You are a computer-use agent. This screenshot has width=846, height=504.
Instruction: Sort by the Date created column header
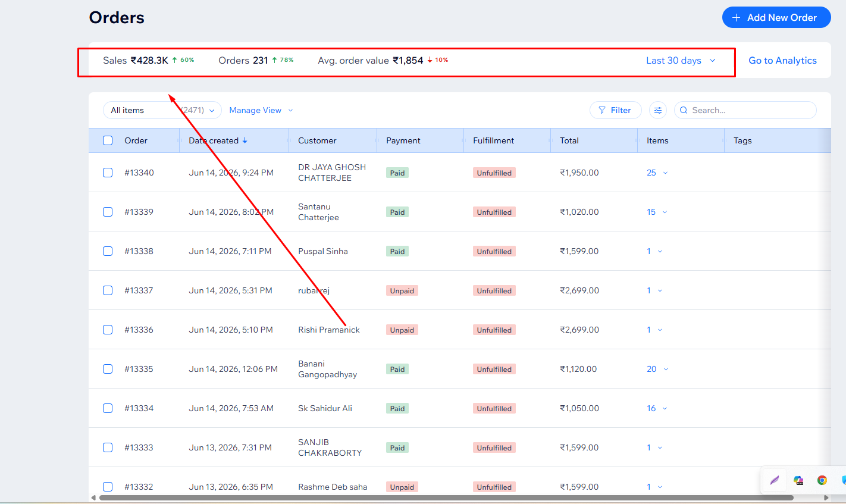(x=218, y=140)
